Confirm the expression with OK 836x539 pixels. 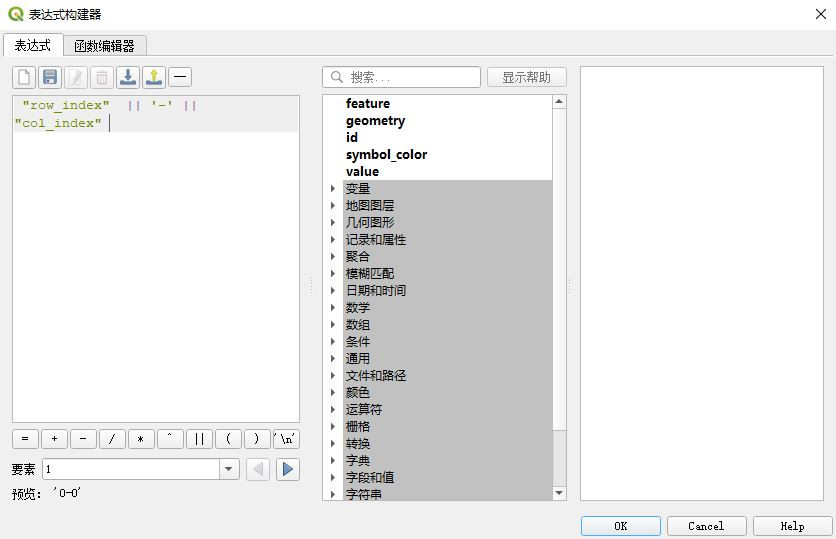[x=621, y=526]
